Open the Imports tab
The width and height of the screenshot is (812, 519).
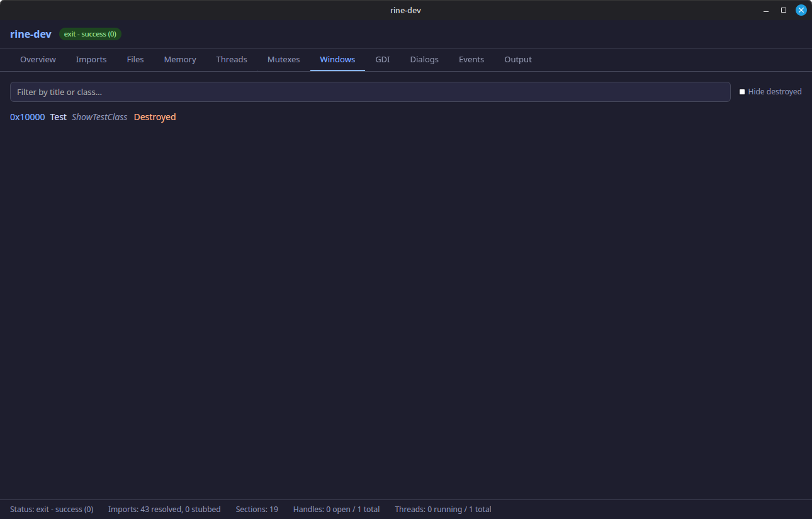point(91,59)
